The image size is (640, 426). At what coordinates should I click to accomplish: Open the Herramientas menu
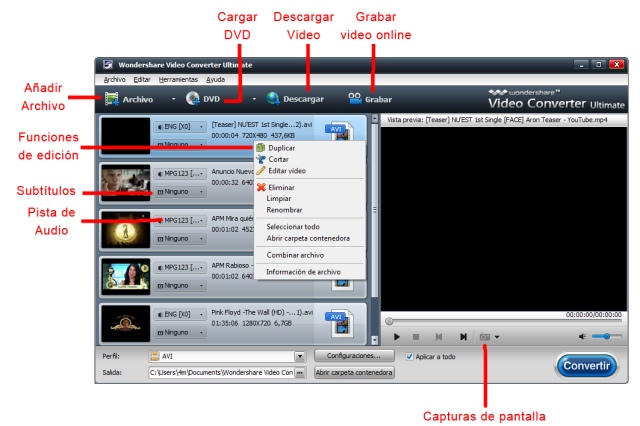[x=178, y=80]
